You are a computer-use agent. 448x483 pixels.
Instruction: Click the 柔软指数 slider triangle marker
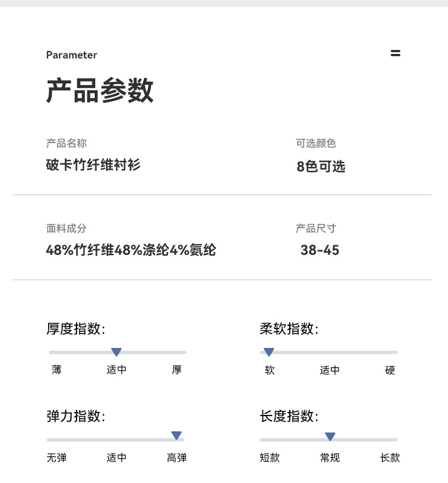tap(269, 352)
